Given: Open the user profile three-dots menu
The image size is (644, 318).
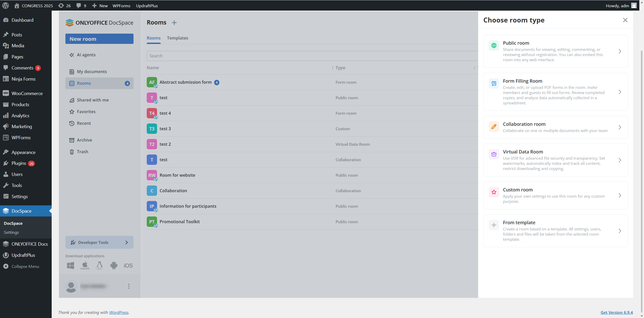Looking at the screenshot, I should (x=129, y=286).
